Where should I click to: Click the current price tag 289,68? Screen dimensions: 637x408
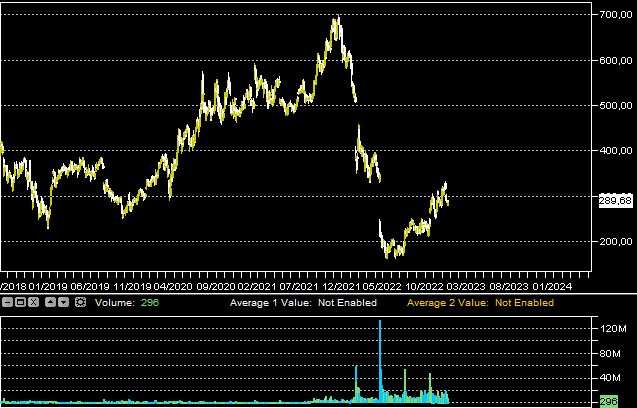(x=615, y=201)
